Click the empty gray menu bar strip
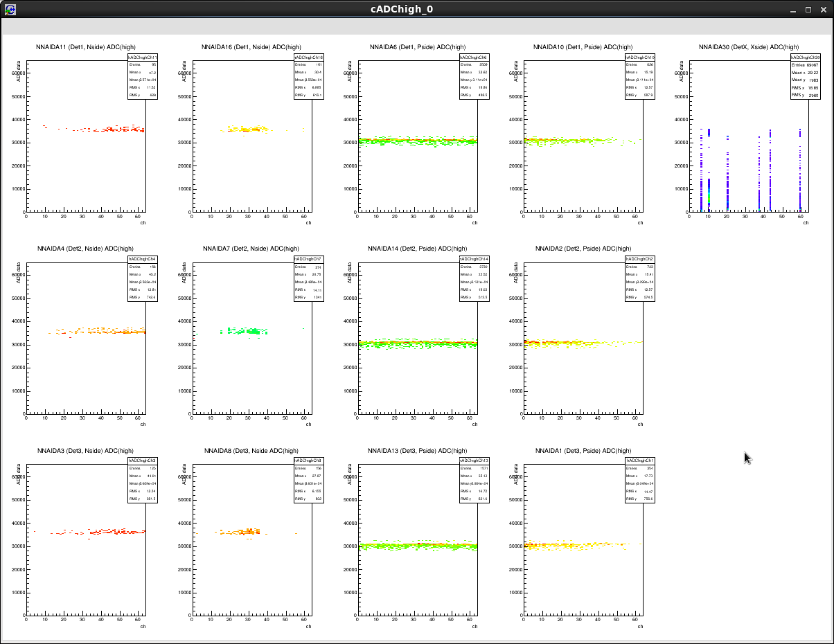Image resolution: width=834 pixels, height=644 pixels. 416,26
